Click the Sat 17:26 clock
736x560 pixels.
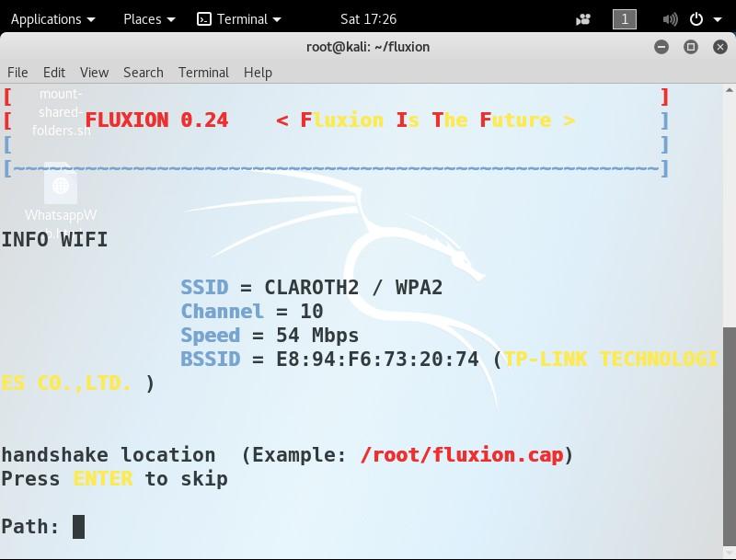point(369,19)
